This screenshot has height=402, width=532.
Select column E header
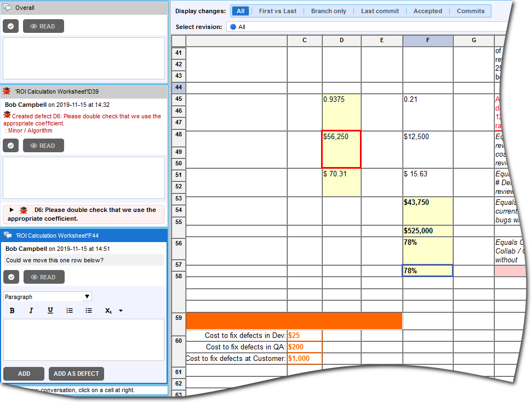(382, 41)
